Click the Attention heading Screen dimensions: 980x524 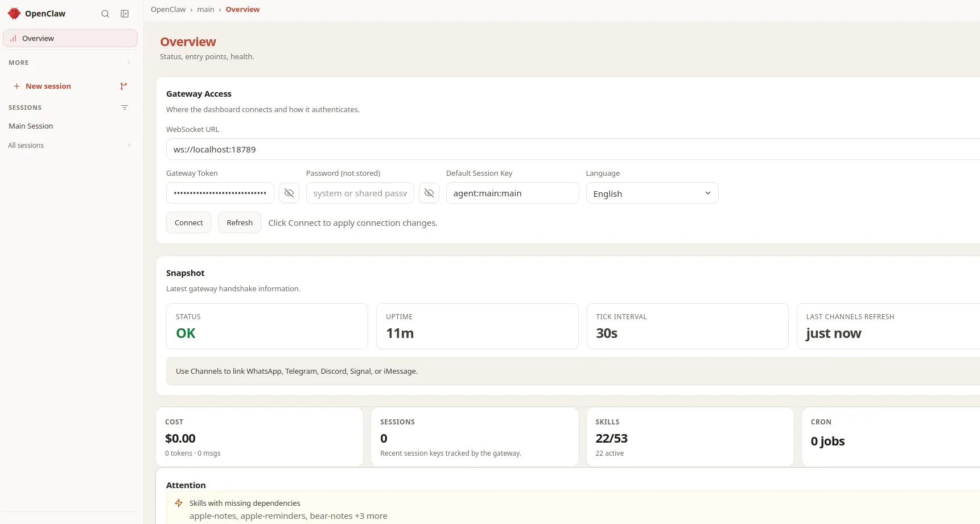[186, 485]
